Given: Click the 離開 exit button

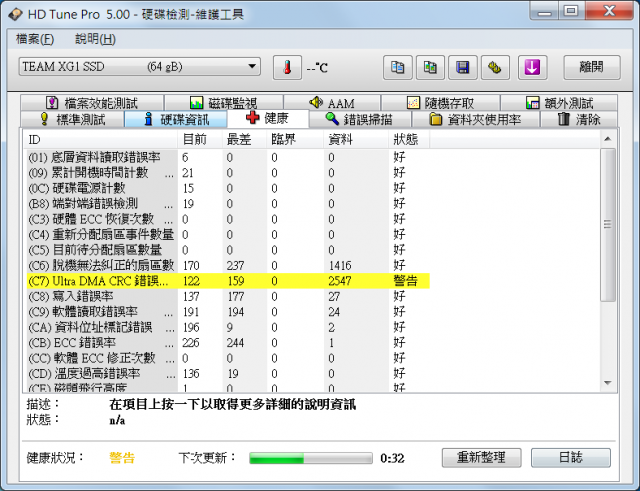Looking at the screenshot, I should point(592,67).
